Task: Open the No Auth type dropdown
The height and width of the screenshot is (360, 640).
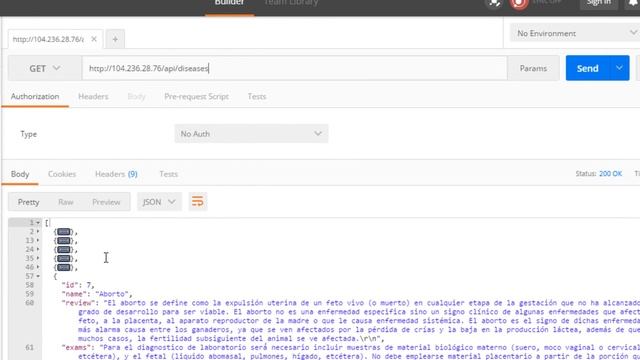Action: (251, 133)
